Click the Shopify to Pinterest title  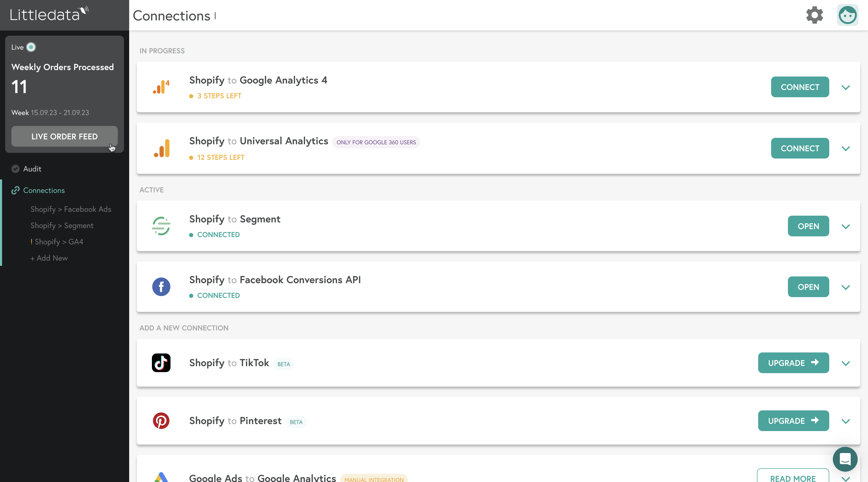[235, 421]
